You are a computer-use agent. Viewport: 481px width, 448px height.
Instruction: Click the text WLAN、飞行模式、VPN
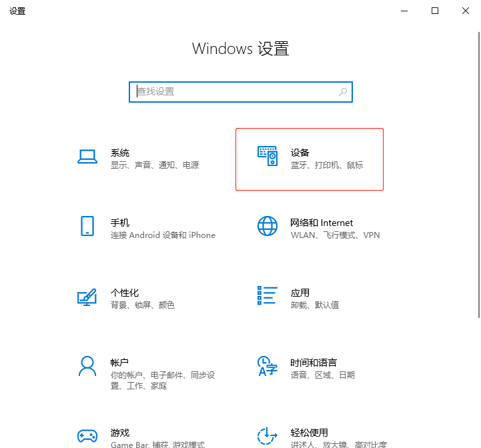click(336, 235)
